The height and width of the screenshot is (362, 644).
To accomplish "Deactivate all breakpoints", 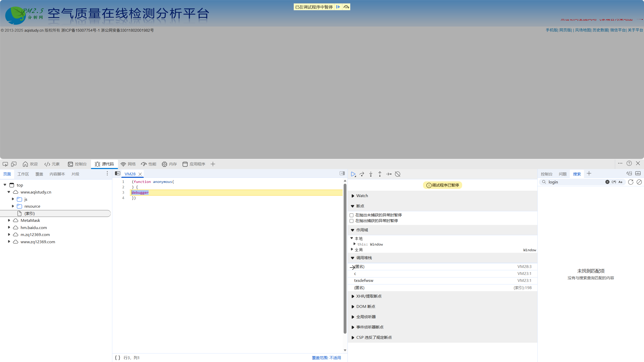I will (x=397, y=174).
